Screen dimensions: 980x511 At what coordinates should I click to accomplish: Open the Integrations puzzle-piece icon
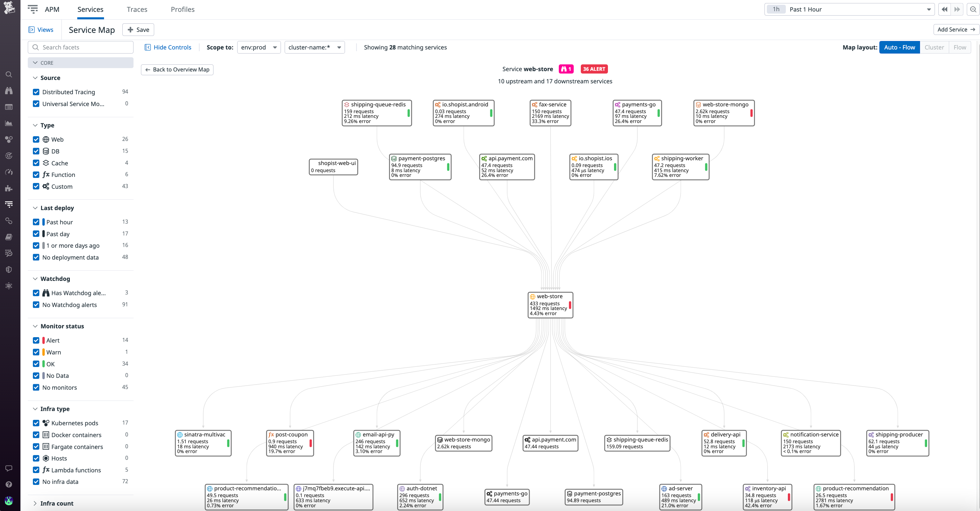click(x=9, y=188)
